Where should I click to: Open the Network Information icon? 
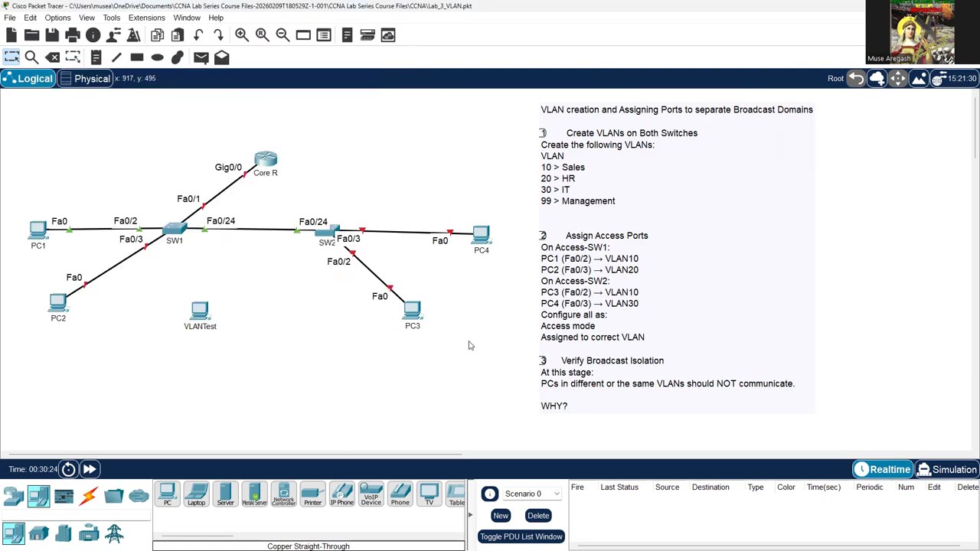click(x=93, y=35)
